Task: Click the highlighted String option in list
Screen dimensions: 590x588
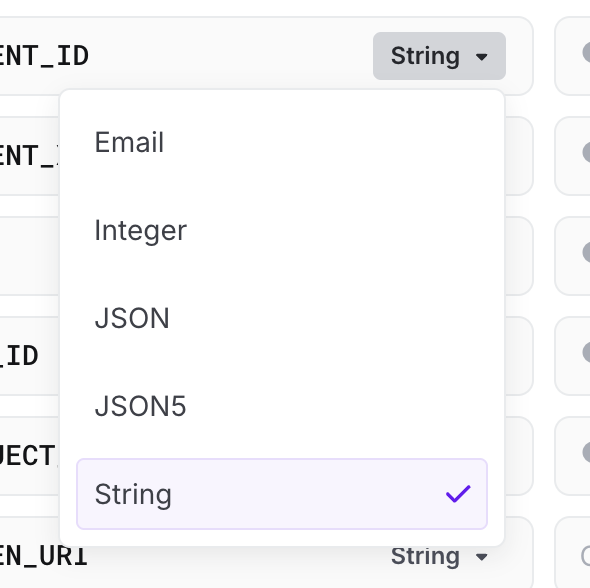Action: [282, 494]
